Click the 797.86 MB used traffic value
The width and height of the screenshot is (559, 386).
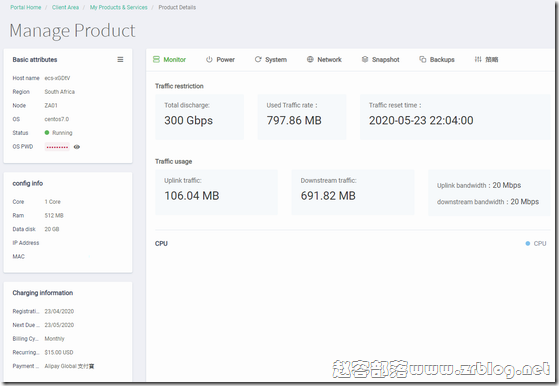[294, 120]
